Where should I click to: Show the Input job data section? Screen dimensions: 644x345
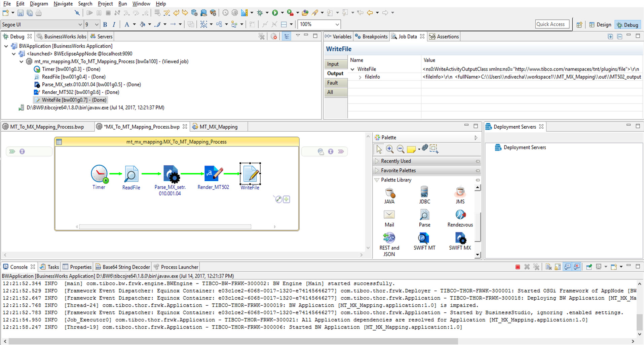(336, 64)
